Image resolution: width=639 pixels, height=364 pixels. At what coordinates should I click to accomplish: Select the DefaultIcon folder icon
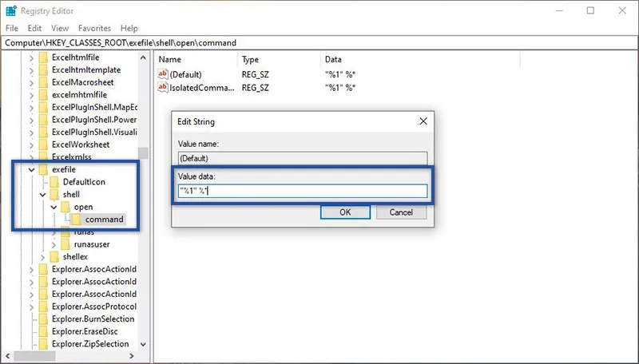55,182
